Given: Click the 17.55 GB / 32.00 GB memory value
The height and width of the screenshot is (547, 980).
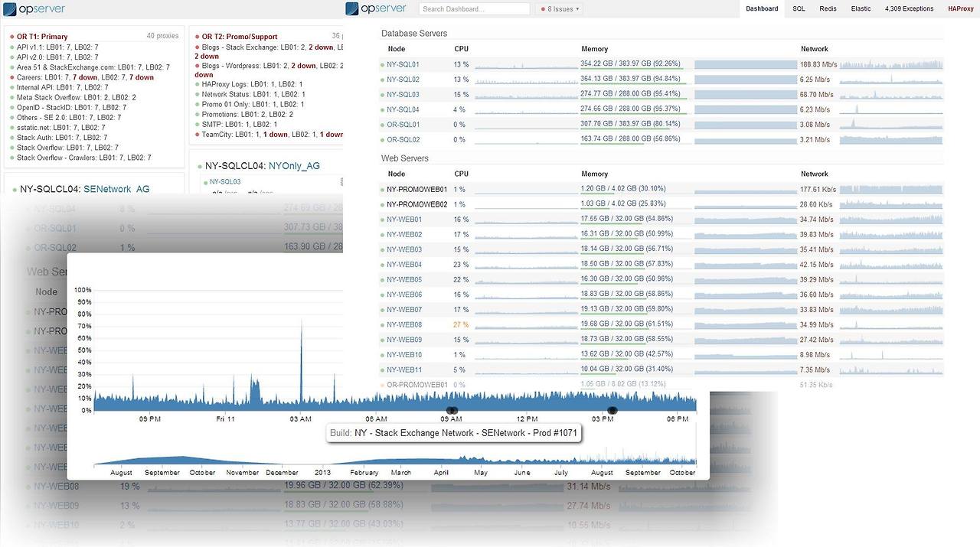Looking at the screenshot, I should (x=626, y=220).
